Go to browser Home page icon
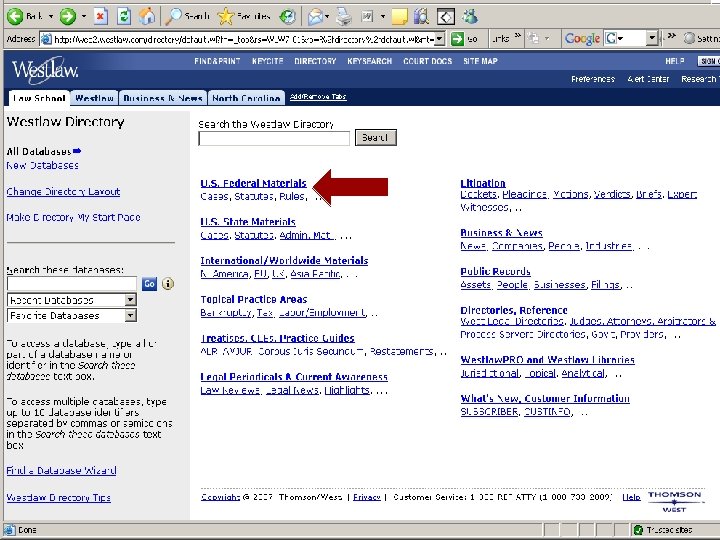The image size is (720, 540). tap(147, 17)
